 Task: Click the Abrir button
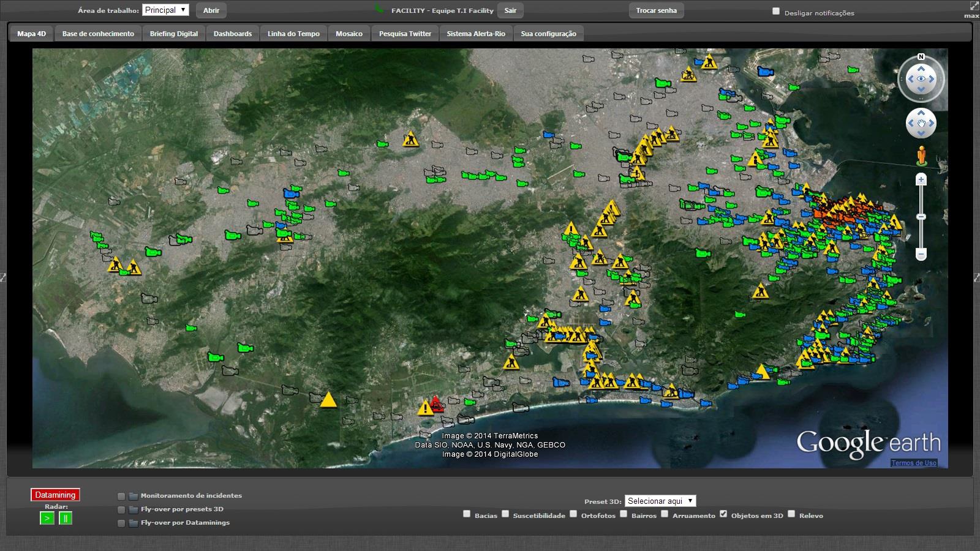pos(211,10)
